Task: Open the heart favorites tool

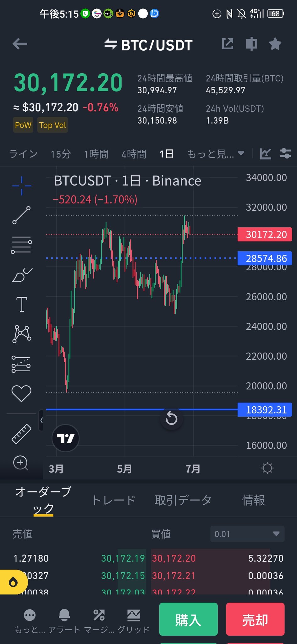Action: [x=21, y=393]
